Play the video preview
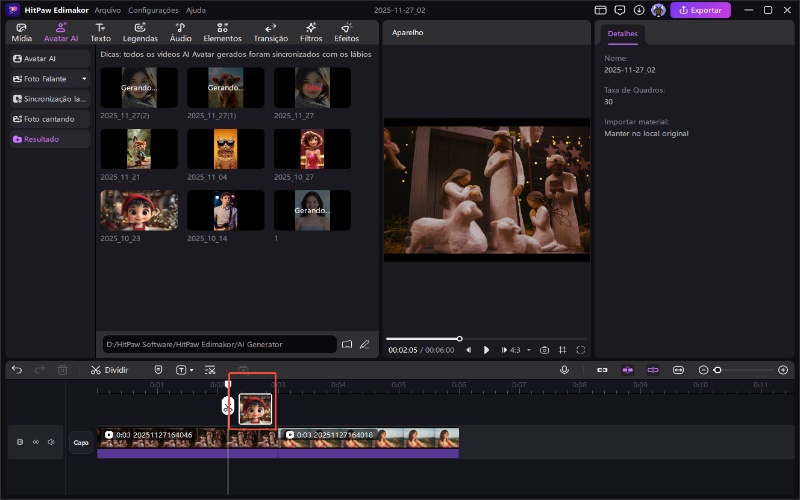800x500 pixels. pyautogui.click(x=487, y=350)
